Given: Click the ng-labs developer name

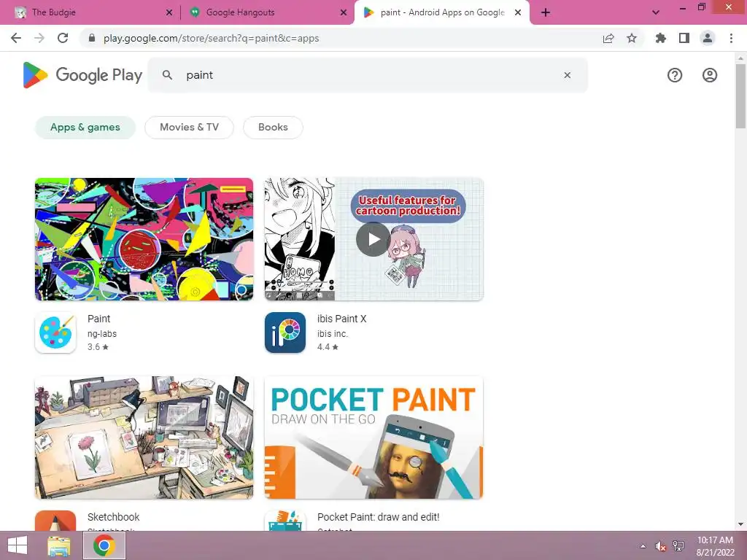Looking at the screenshot, I should (102, 334).
